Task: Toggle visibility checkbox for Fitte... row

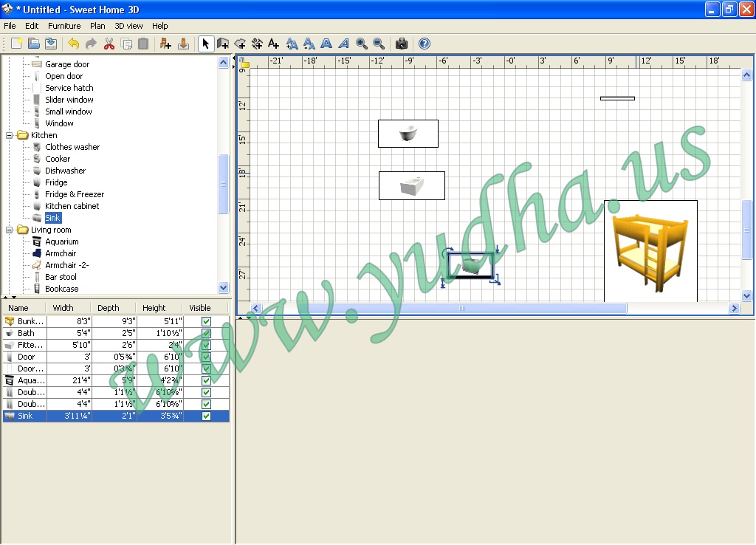Action: tap(207, 345)
